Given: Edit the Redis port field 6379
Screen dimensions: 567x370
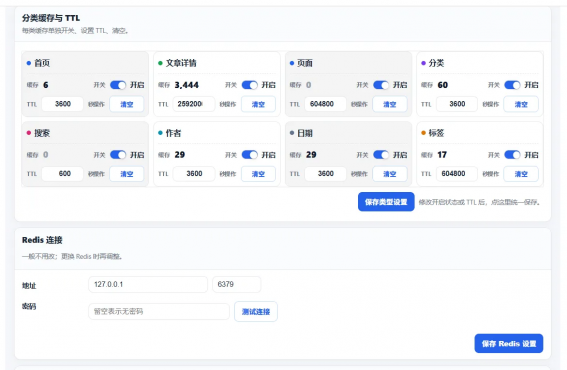Looking at the screenshot, I should [236, 284].
